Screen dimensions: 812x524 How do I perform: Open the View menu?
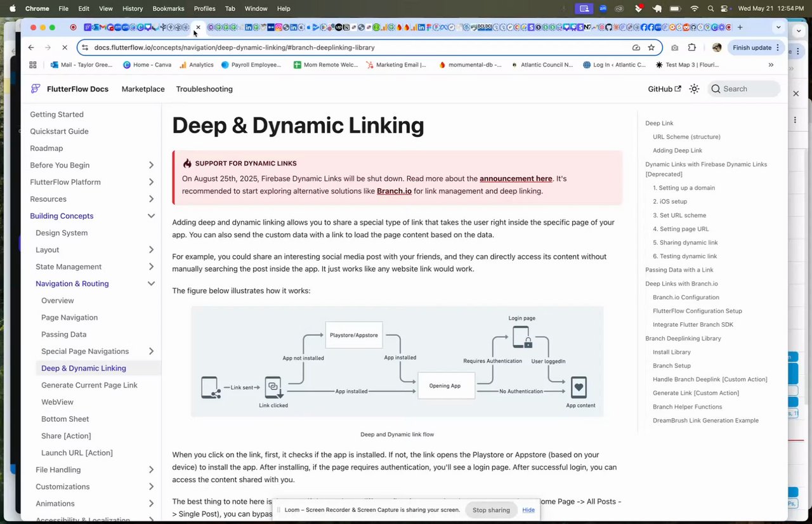click(x=106, y=9)
